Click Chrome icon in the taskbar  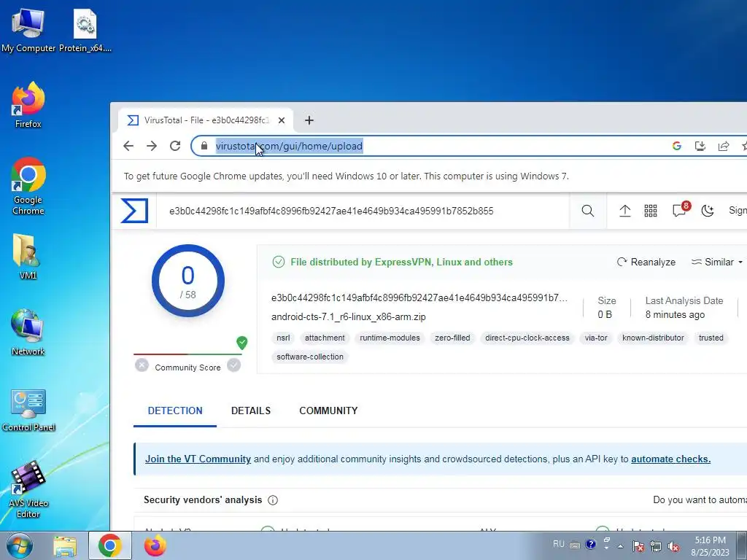[x=109, y=545]
